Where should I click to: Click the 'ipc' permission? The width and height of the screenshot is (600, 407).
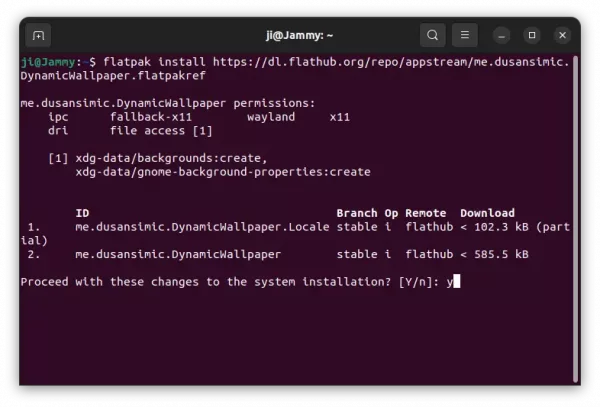coord(58,117)
